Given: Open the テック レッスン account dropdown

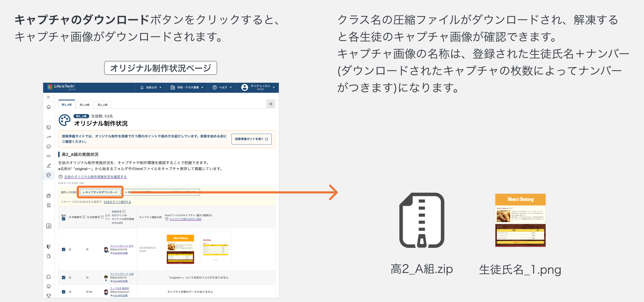Looking at the screenshot, I should pyautogui.click(x=258, y=87).
